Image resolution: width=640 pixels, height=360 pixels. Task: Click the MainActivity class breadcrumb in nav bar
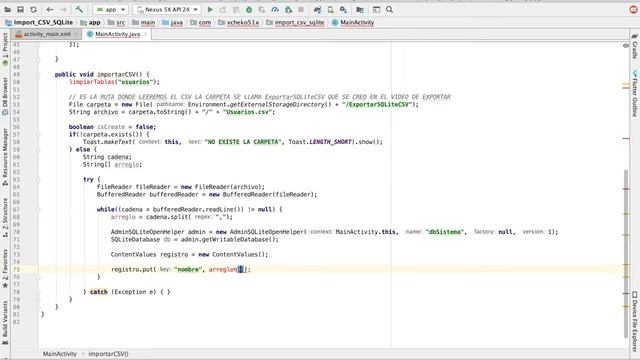tap(353, 22)
